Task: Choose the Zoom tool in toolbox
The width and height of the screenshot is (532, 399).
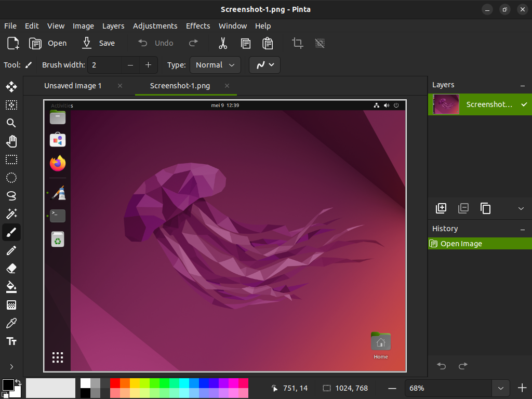Action: pyautogui.click(x=11, y=123)
